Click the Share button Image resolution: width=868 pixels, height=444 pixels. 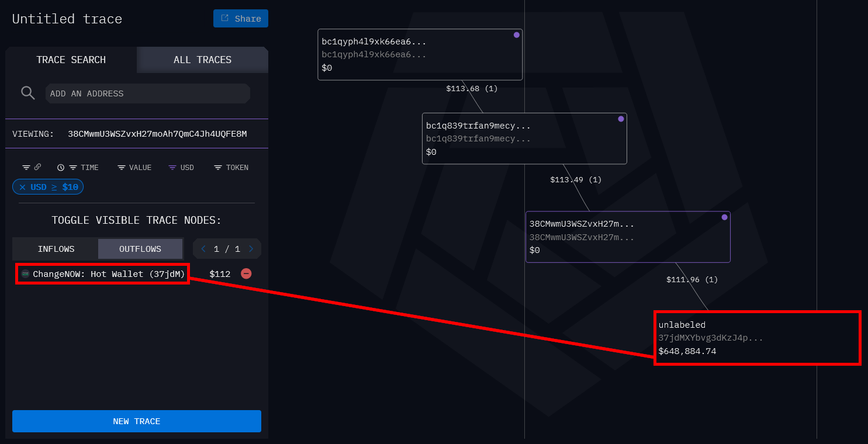[241, 19]
